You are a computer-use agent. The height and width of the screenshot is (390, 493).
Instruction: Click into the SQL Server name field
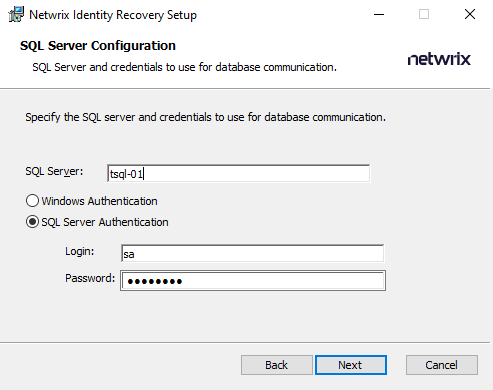coord(238,173)
